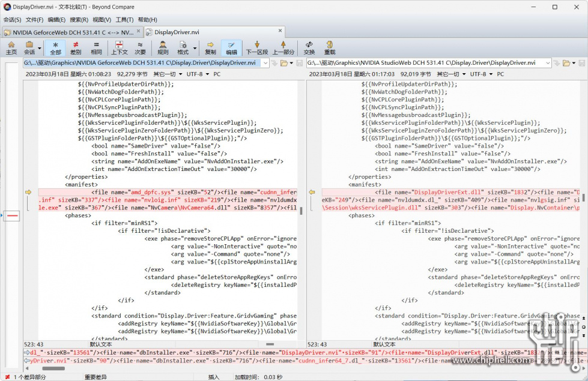Expand the right file path history dropdown
Viewport: 588px width, 381px height.
tap(548, 63)
